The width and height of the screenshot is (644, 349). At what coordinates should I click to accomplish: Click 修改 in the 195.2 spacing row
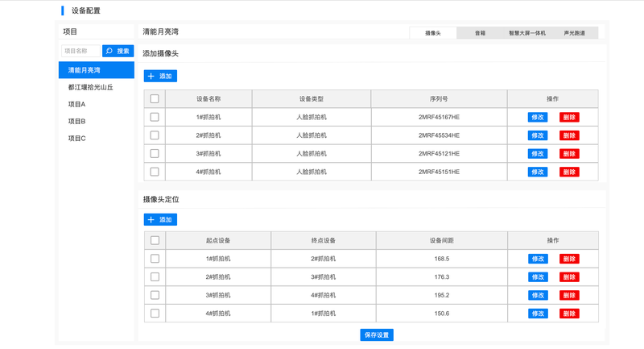pyautogui.click(x=538, y=295)
